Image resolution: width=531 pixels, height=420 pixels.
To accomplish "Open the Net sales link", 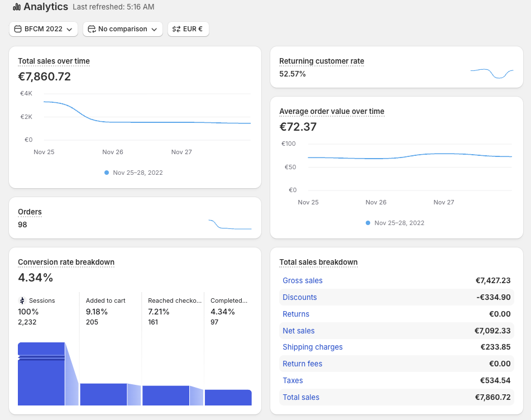I will tap(298, 331).
